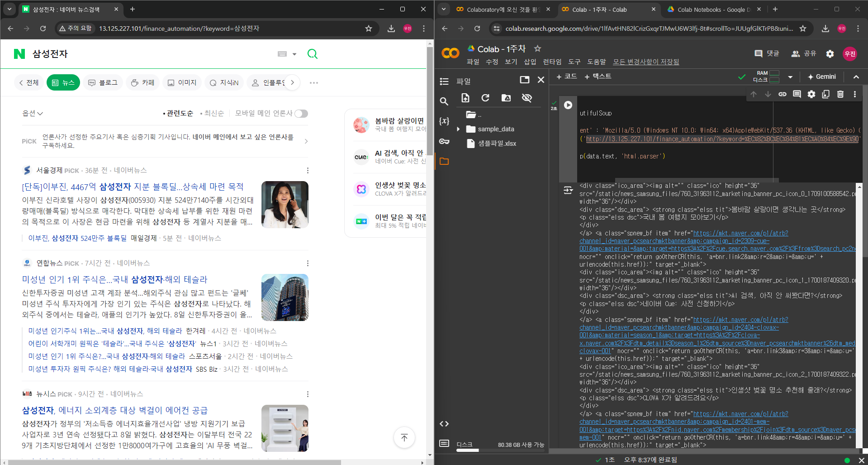Image resolution: width=868 pixels, height=465 pixels.
Task: Toggle the output cell actions icon
Action: pyautogui.click(x=568, y=190)
